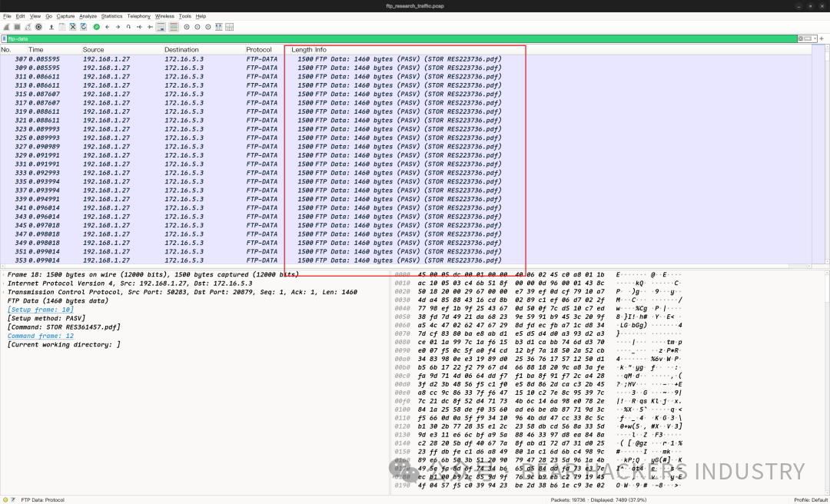Click the display filter bookmark icon
The image size is (830, 504).
(5, 38)
